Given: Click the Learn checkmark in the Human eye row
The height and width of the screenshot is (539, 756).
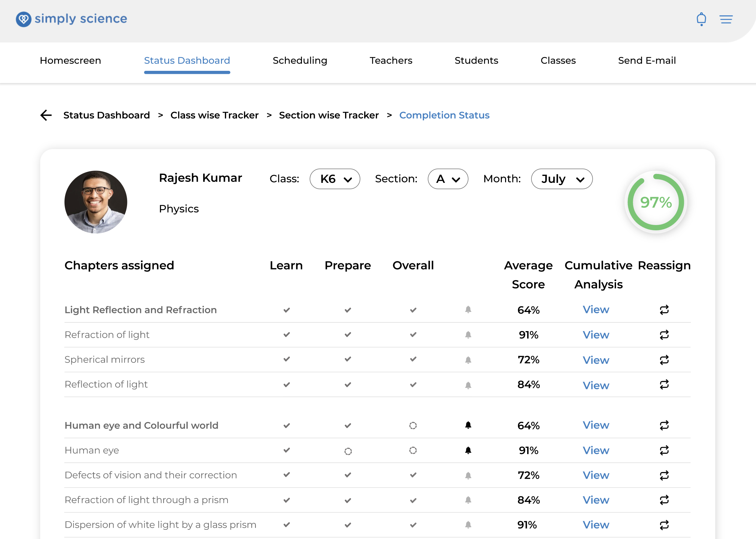Looking at the screenshot, I should (x=286, y=450).
